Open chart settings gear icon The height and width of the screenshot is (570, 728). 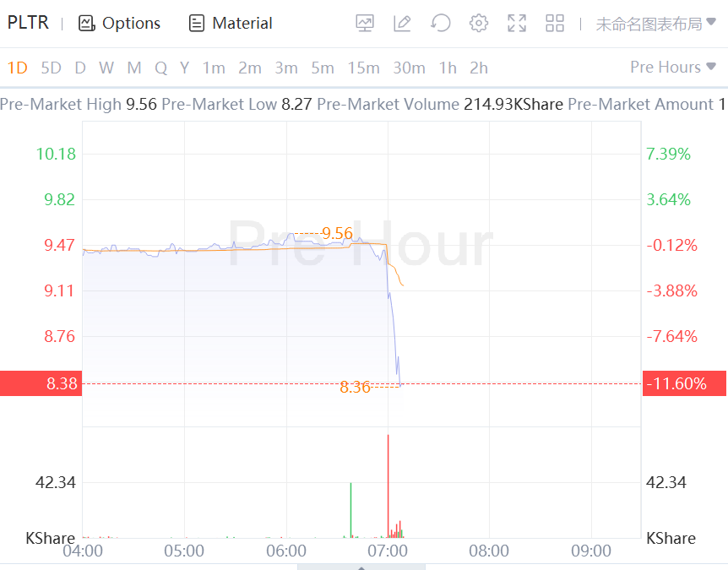point(479,24)
